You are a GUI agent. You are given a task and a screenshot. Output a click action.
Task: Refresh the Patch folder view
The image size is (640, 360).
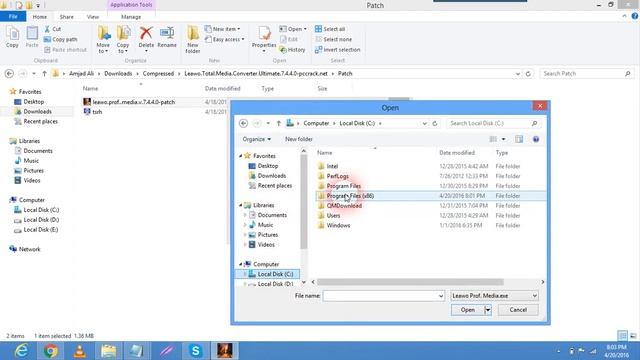(528, 73)
